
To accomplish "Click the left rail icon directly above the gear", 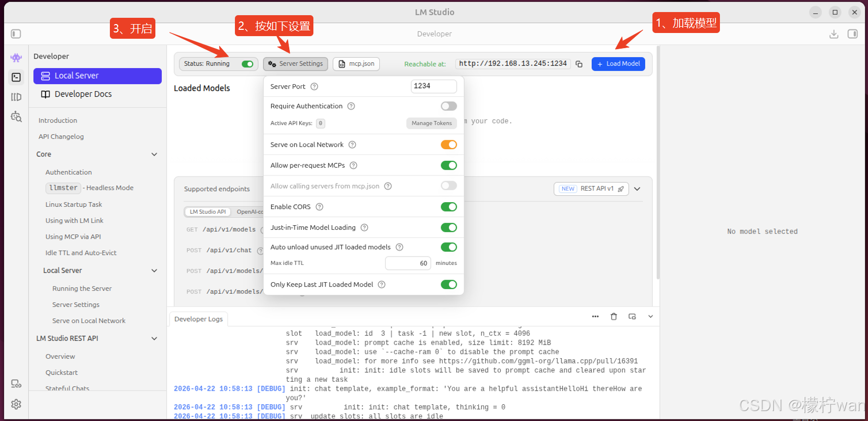I will click(x=16, y=384).
